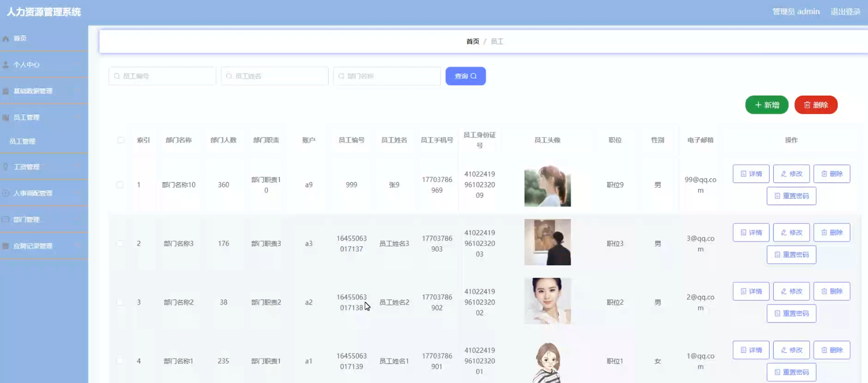Open avatar photo of 员工姓名2
This screenshot has height=383, width=868.
(548, 301)
